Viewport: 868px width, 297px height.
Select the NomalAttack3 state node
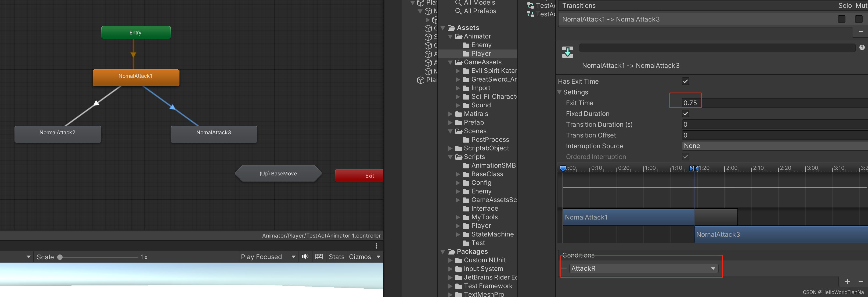[214, 134]
